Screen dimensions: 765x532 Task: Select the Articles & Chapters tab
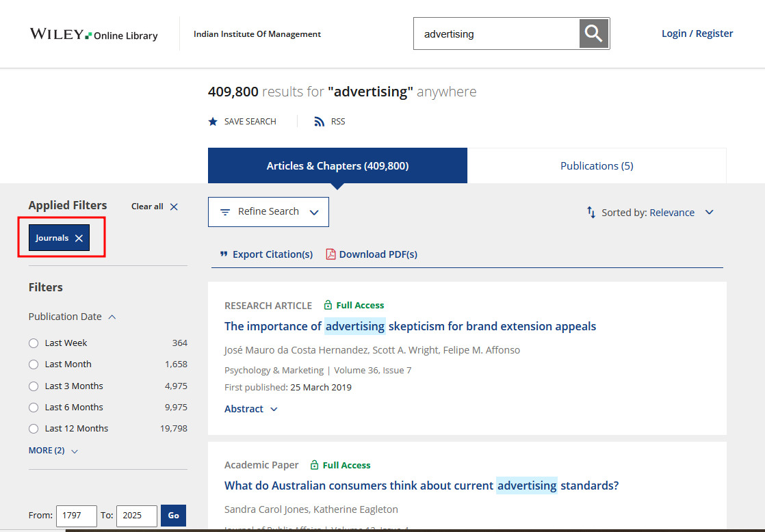(337, 165)
